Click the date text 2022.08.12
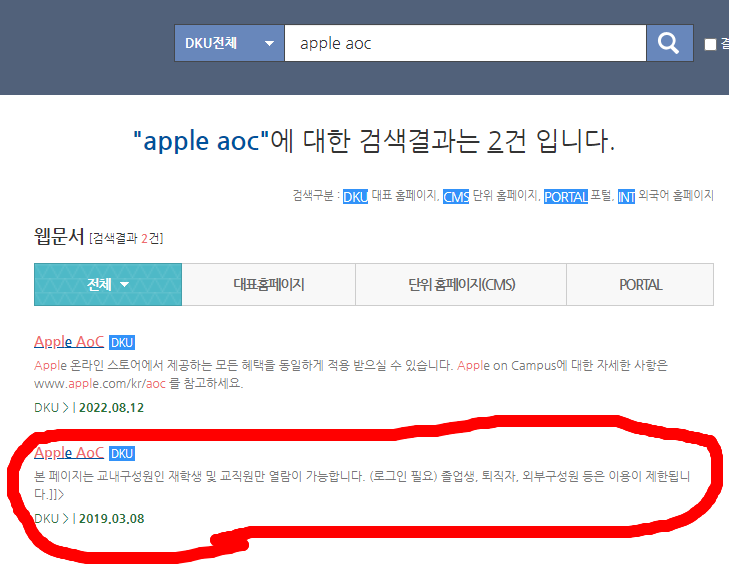 pyautogui.click(x=112, y=408)
